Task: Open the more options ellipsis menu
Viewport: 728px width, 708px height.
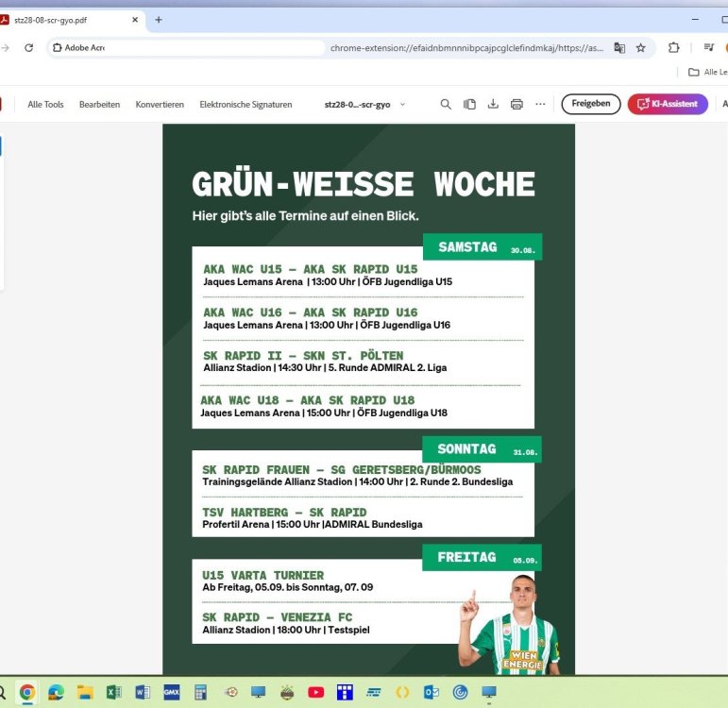Action: (540, 104)
